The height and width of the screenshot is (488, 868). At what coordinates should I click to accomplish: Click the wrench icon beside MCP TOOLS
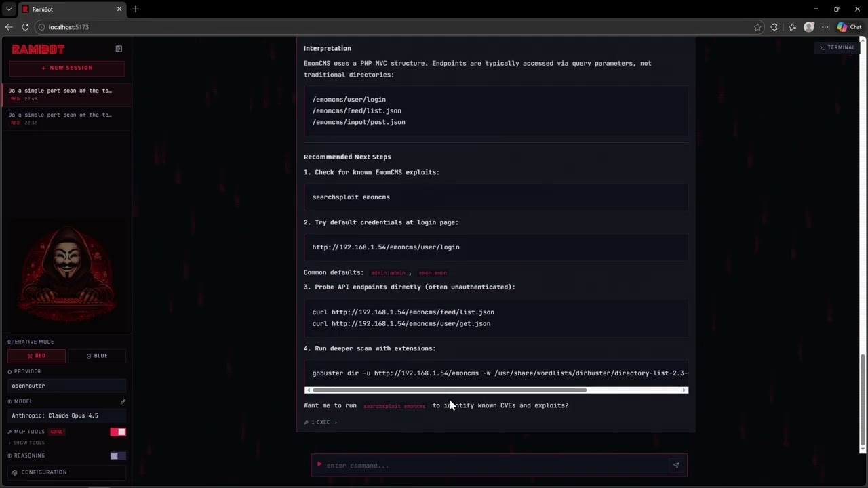[11, 432]
